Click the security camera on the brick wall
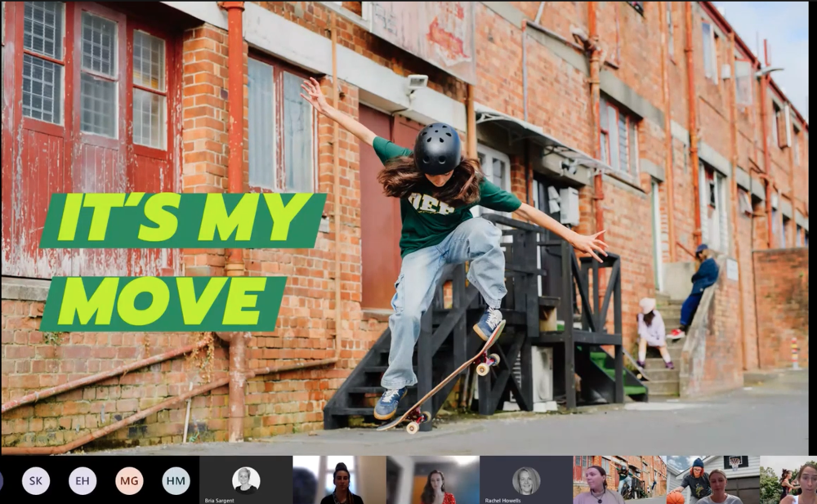Screen dimensions: 817x504 (x=416, y=83)
